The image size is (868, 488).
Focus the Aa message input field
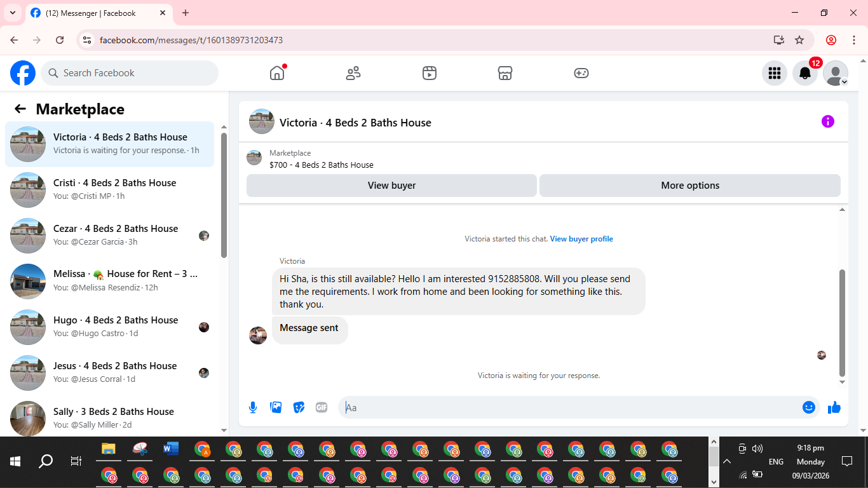tap(569, 407)
